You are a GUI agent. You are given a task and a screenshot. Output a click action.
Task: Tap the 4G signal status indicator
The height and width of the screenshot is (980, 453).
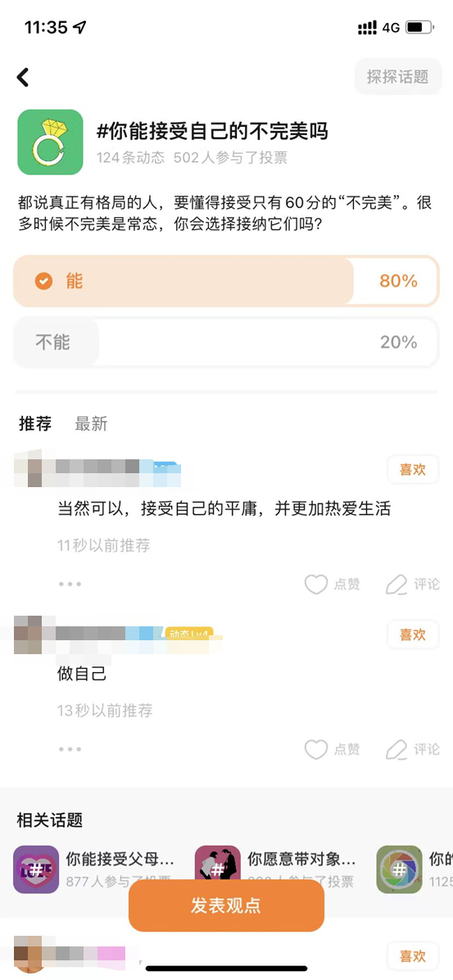pyautogui.click(x=391, y=28)
